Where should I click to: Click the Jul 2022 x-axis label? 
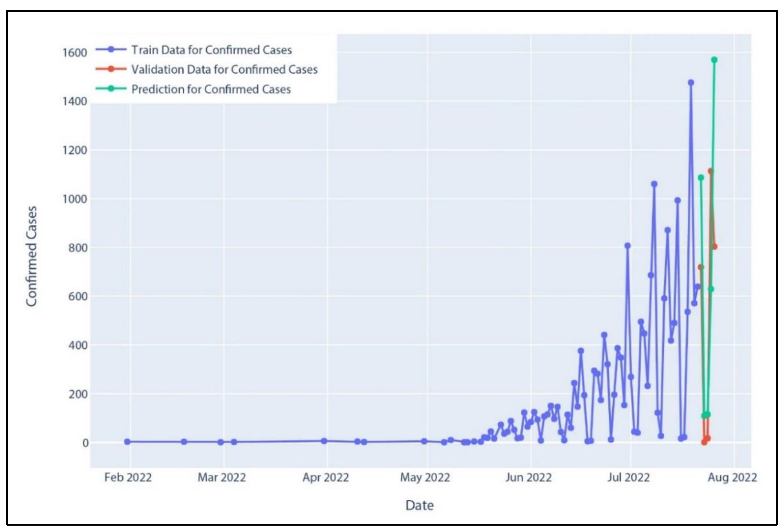(x=628, y=477)
